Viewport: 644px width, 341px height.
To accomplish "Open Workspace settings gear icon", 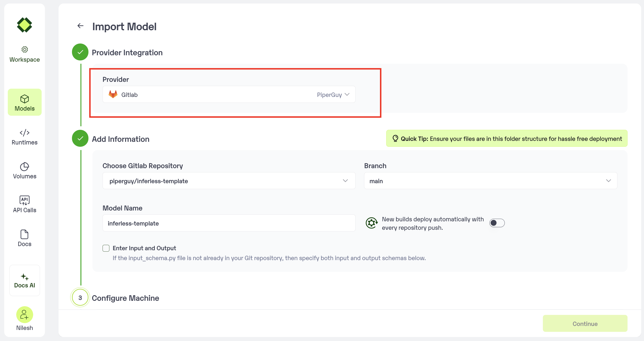I will pyautogui.click(x=24, y=49).
